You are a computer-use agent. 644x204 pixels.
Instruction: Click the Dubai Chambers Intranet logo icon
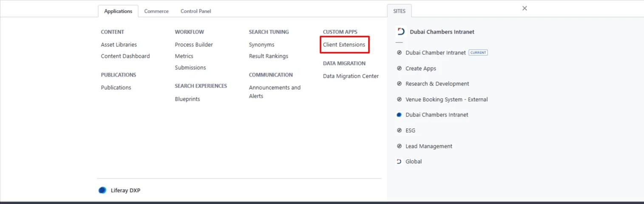400,32
